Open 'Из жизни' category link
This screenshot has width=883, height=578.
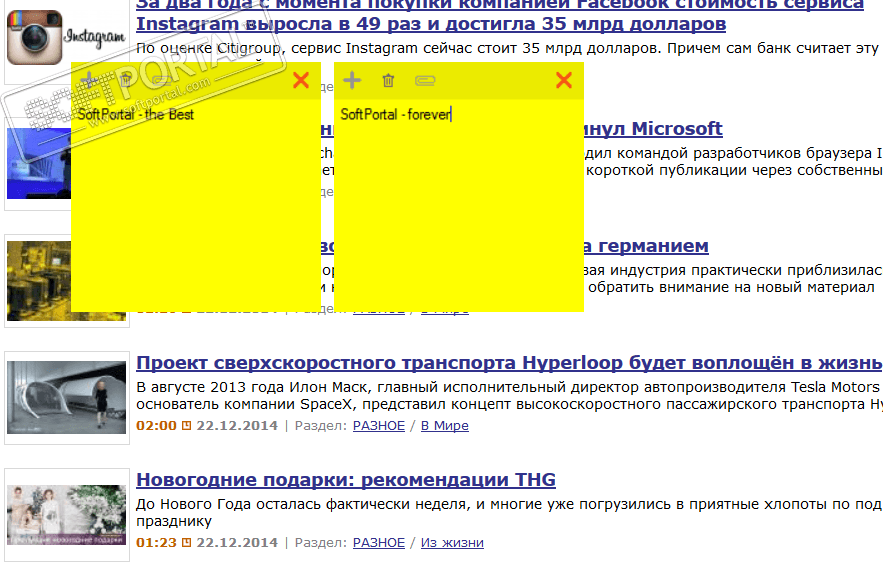point(452,543)
